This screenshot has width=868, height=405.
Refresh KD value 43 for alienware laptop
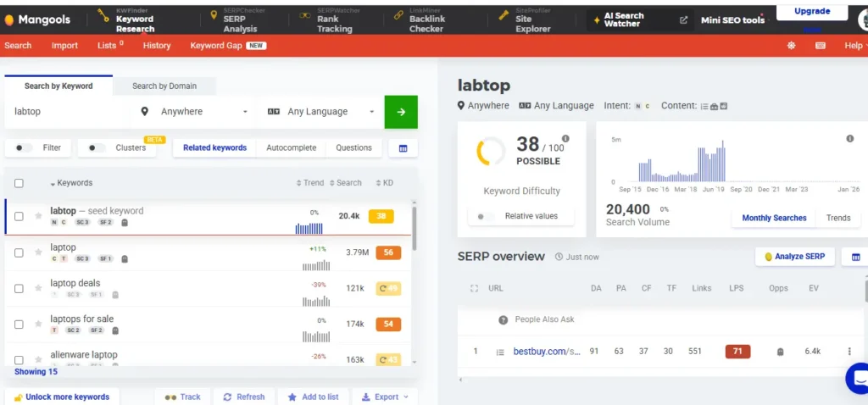point(388,359)
